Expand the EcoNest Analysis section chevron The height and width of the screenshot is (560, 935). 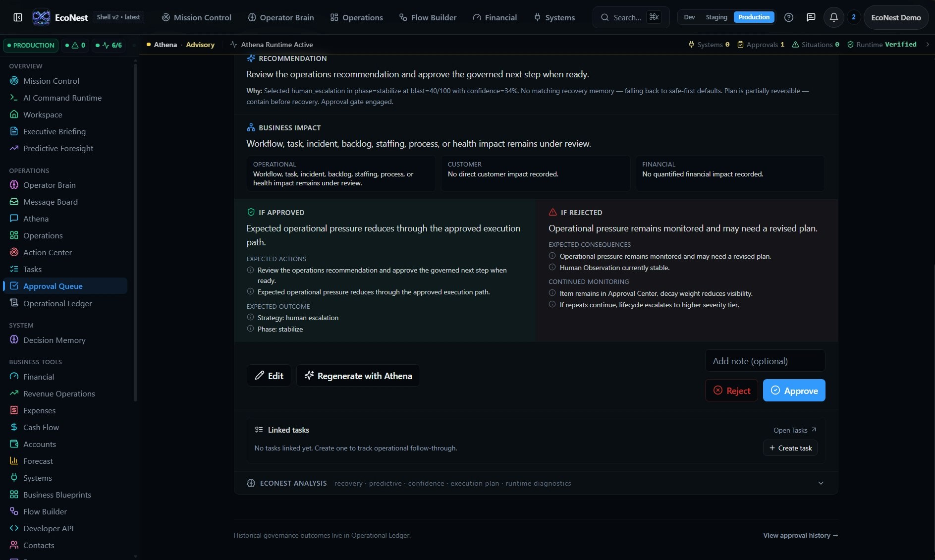(821, 483)
